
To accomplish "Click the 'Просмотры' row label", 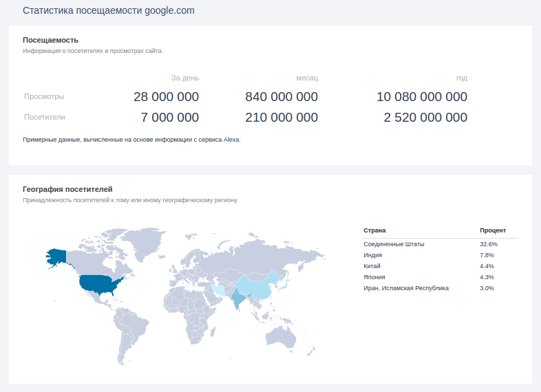I will coord(44,96).
